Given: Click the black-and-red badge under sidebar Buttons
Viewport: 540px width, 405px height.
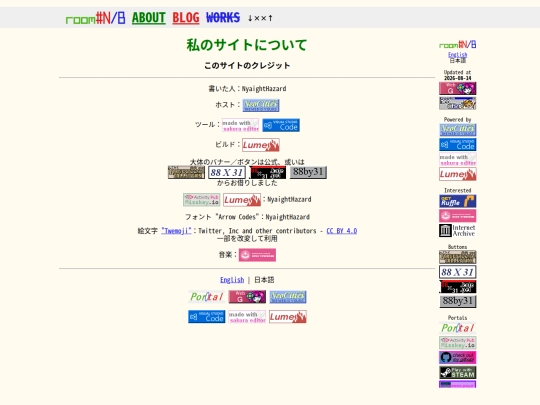Looking at the screenshot, I should (x=458, y=287).
